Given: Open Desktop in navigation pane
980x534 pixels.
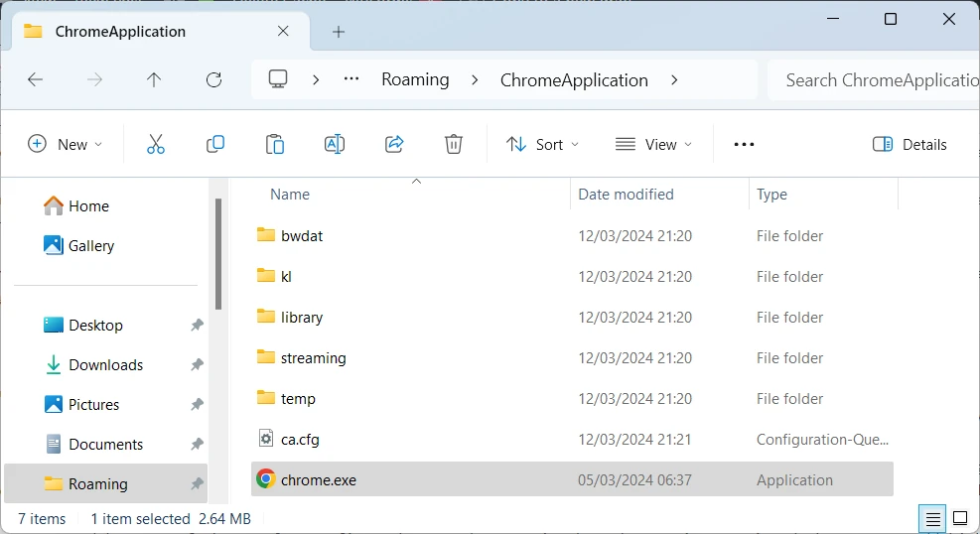Looking at the screenshot, I should pos(82,325).
